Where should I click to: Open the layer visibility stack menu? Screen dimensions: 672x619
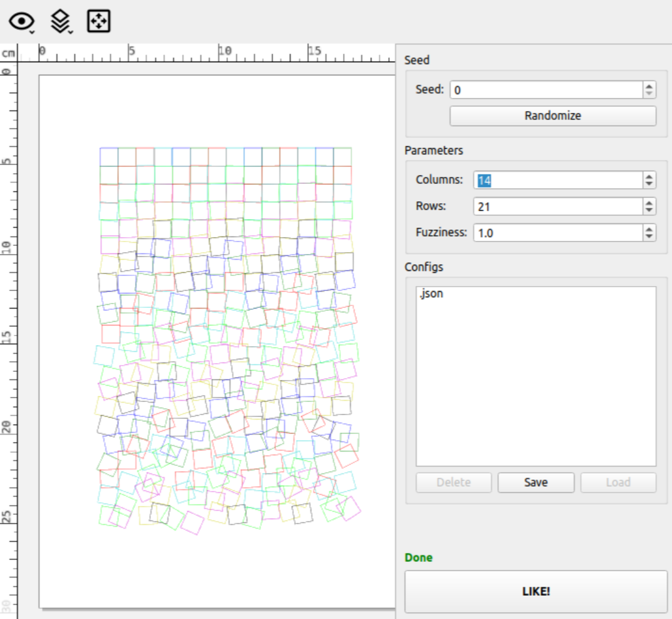pos(60,22)
